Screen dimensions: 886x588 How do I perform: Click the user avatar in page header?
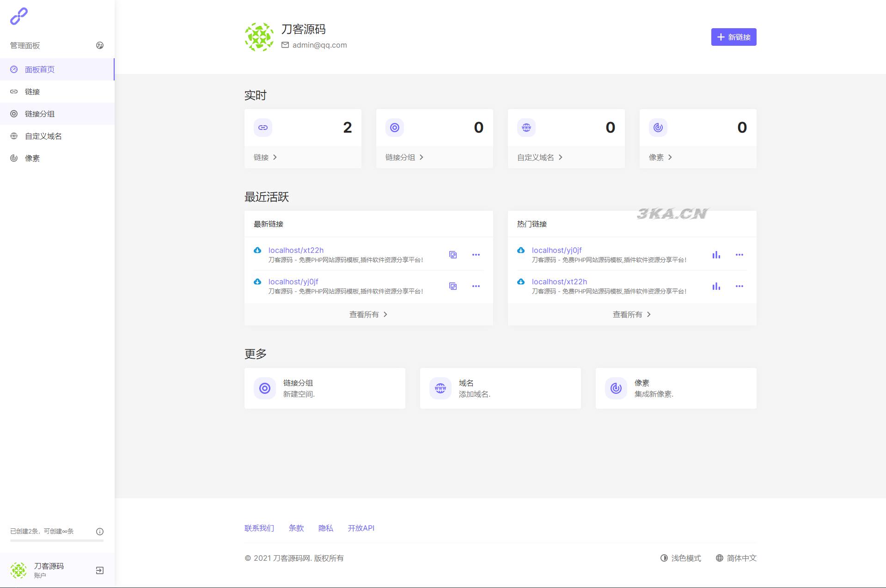(x=259, y=37)
